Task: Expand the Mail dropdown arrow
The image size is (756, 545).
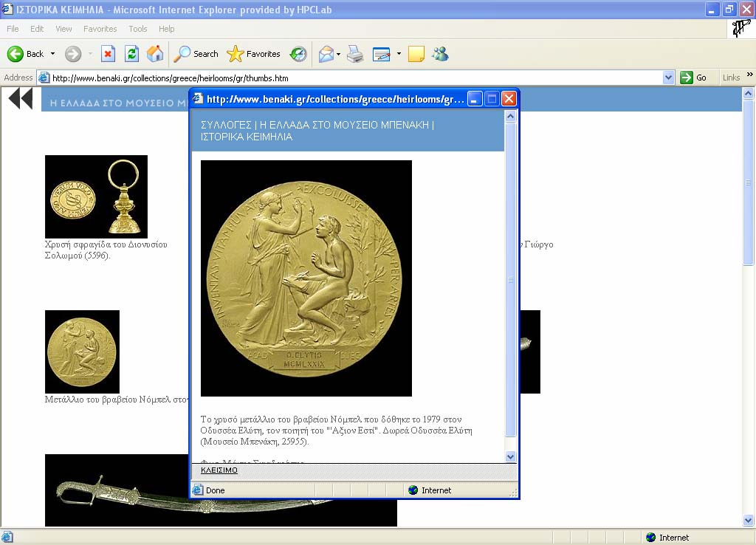Action: pos(338,53)
